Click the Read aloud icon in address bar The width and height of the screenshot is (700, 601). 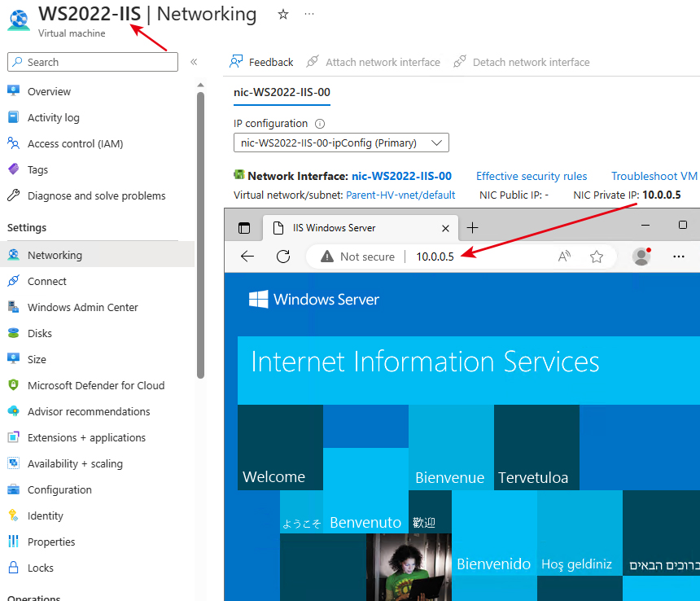tap(564, 257)
